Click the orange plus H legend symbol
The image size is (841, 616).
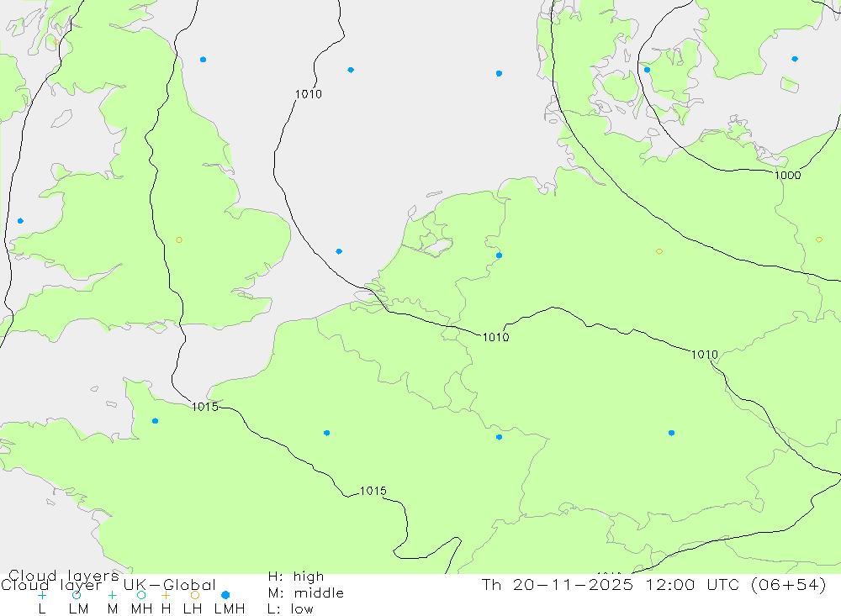point(166,595)
